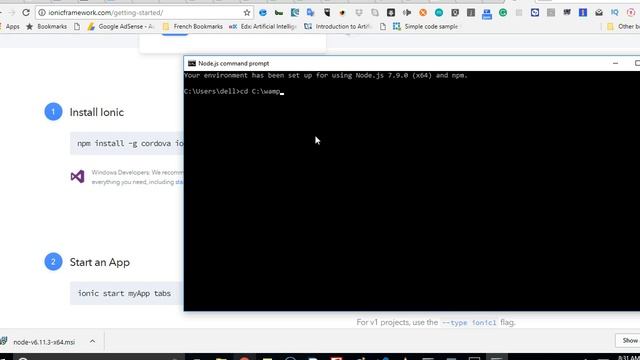Image resolution: width=640 pixels, height=360 pixels.
Task: Open downloaded node-v6.11.3-x64.msi file
Action: pos(44,342)
